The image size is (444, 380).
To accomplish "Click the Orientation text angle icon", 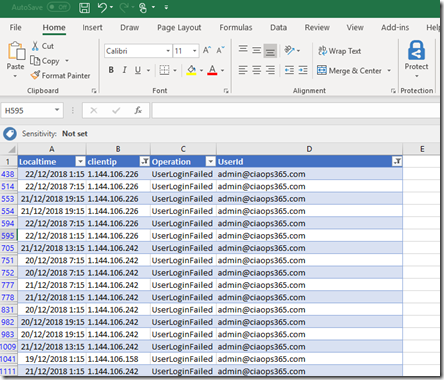I will [x=289, y=50].
